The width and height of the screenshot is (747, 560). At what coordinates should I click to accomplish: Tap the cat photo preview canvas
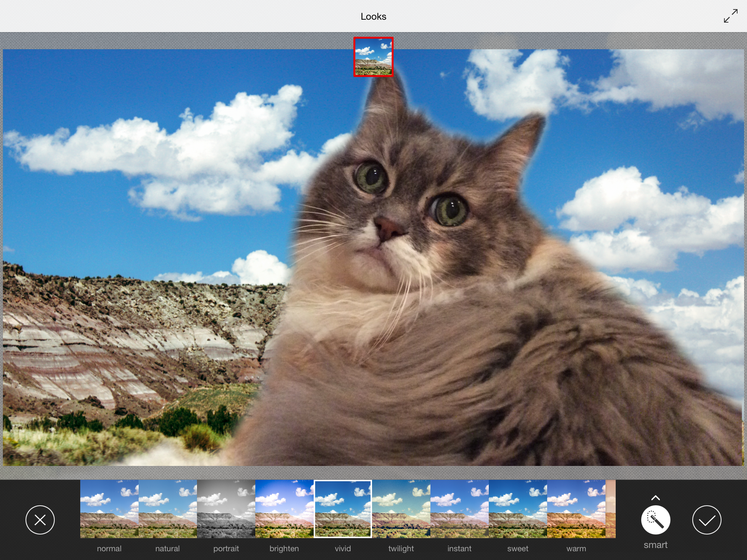[x=373, y=257]
